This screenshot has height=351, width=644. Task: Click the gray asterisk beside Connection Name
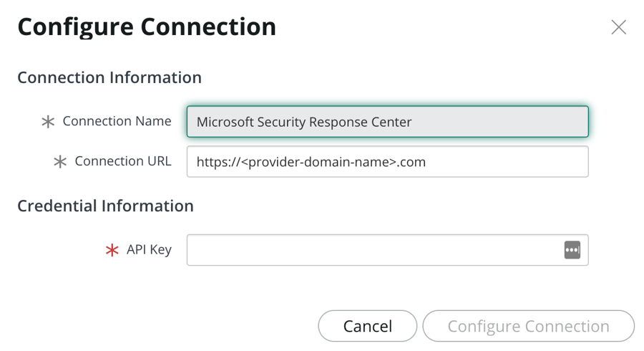point(48,122)
